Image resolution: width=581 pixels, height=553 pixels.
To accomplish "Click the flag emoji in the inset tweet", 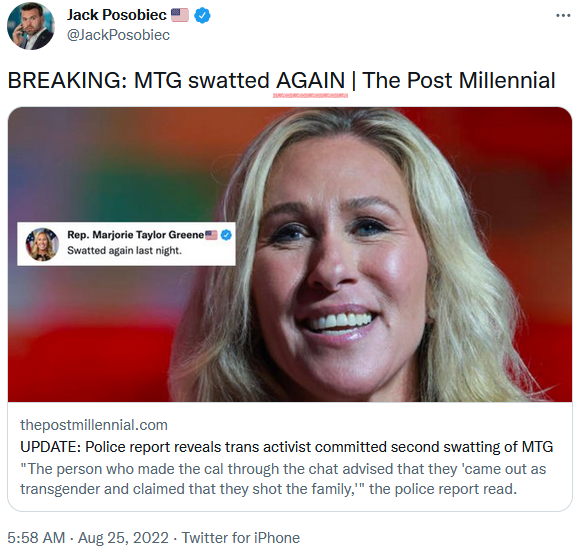I will click(212, 235).
